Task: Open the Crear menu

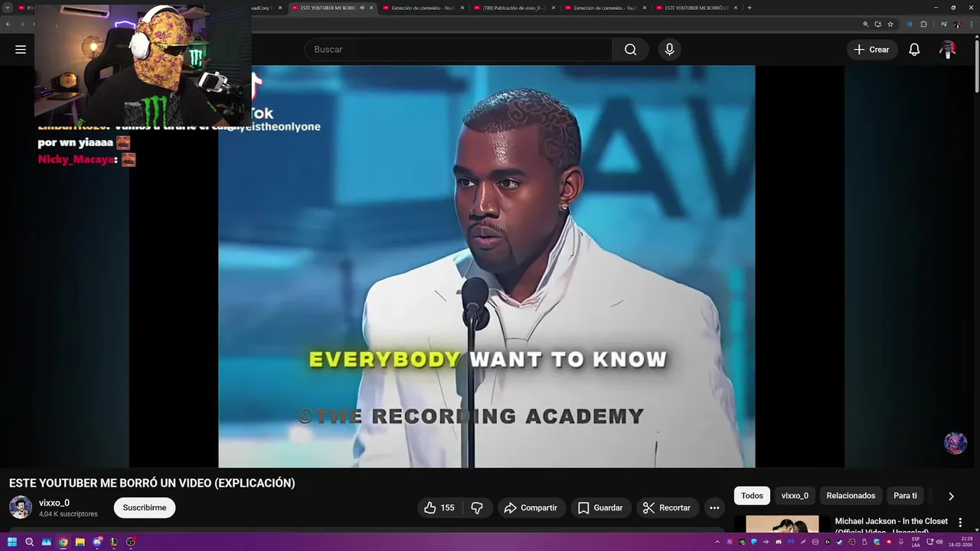Action: pos(872,49)
